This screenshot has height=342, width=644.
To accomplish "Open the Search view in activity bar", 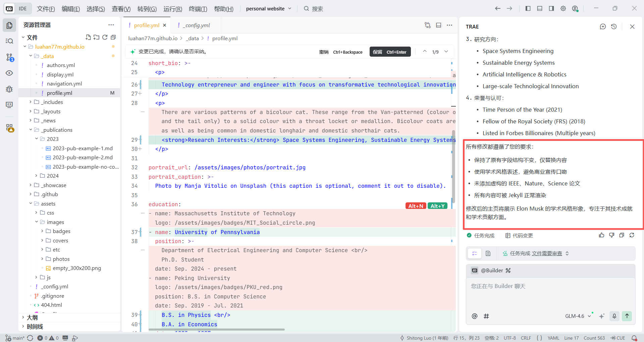I will [9, 41].
